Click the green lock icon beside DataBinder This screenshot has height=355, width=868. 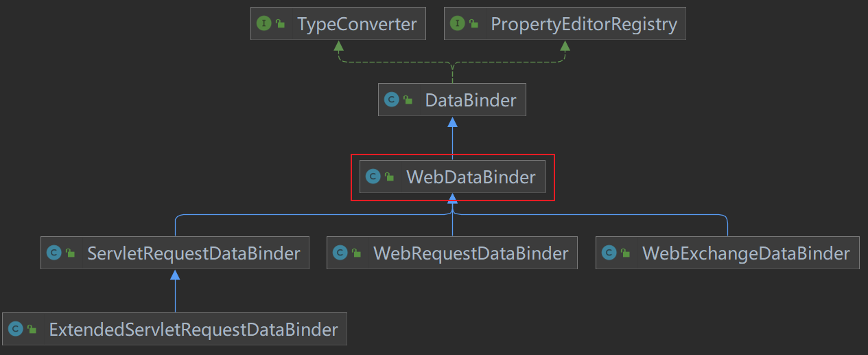(x=408, y=101)
